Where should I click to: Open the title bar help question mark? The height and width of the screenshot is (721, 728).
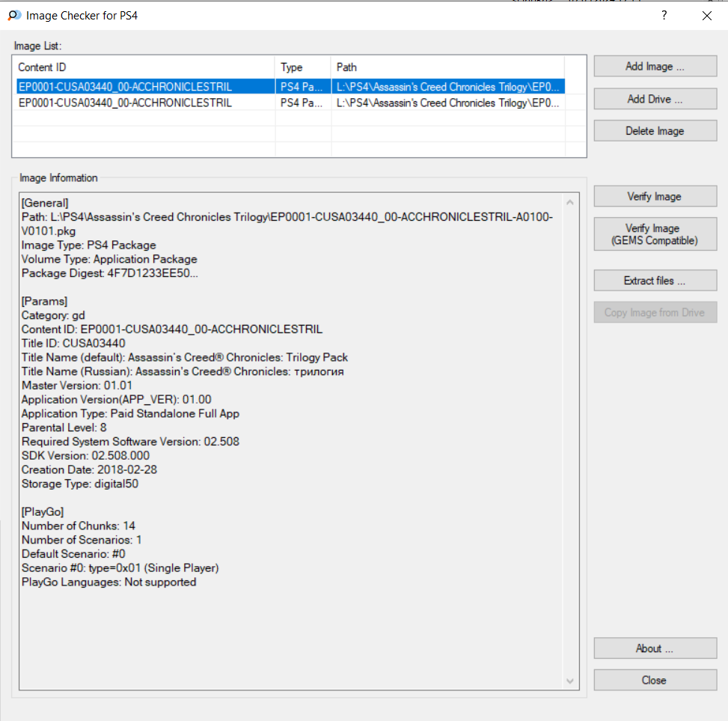pos(664,15)
